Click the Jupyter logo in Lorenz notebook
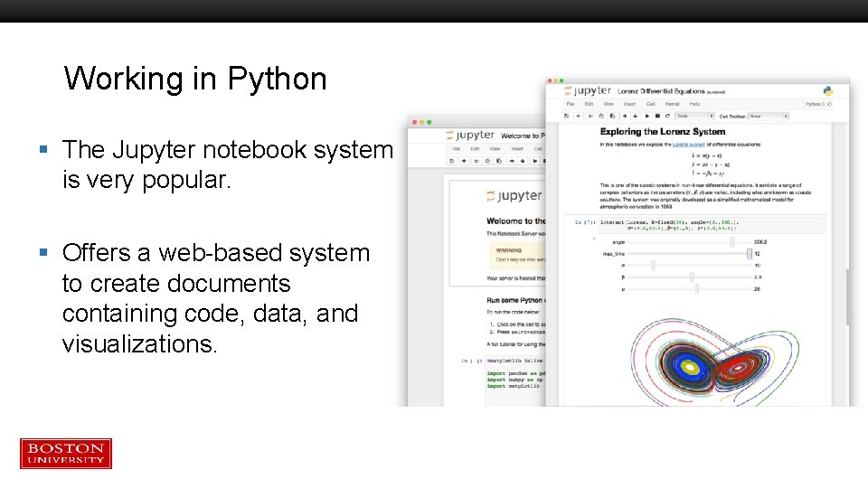The image size is (868, 488). [x=588, y=90]
